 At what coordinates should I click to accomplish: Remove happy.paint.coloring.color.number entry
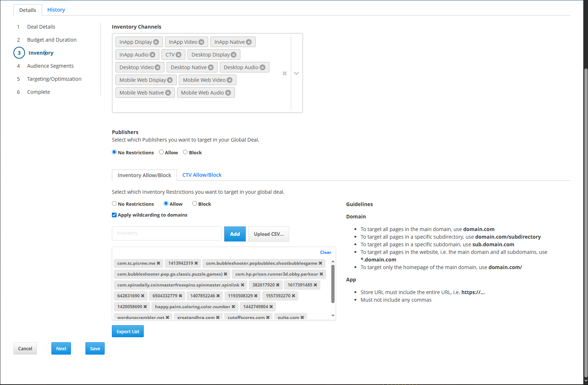[x=233, y=307]
